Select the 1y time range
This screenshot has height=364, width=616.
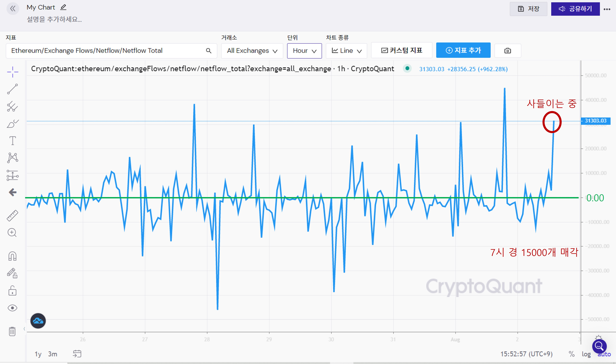tap(38, 354)
